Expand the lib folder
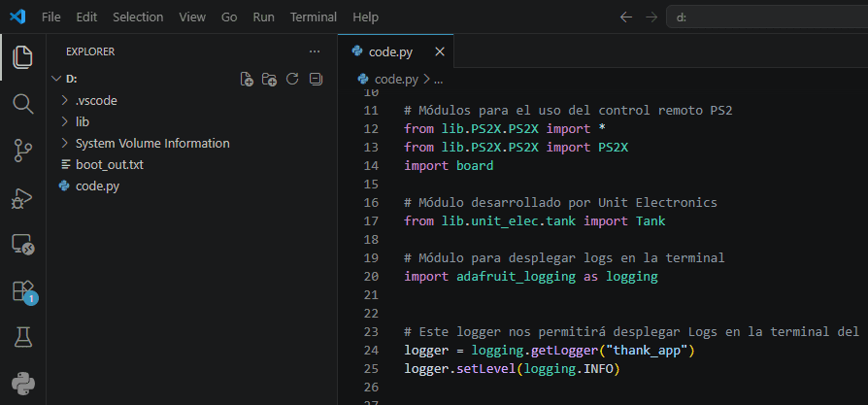 [65, 121]
